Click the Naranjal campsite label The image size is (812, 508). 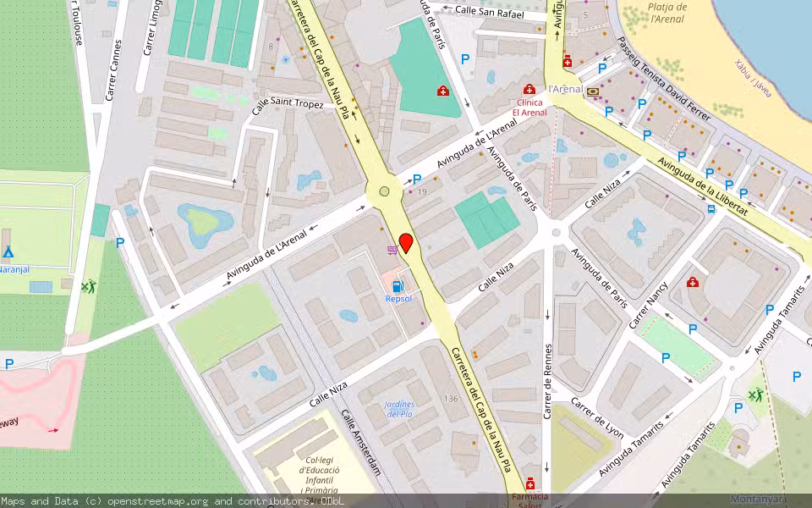pos(14,269)
